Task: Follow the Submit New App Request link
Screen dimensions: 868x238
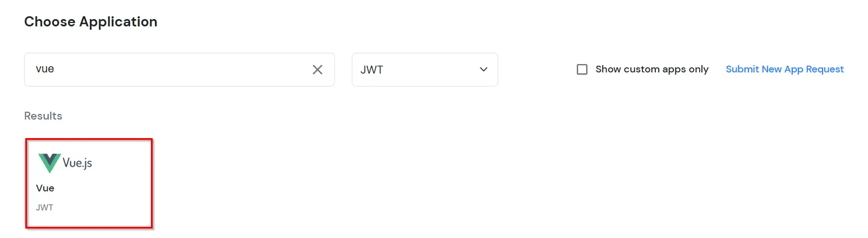Action: 784,69
